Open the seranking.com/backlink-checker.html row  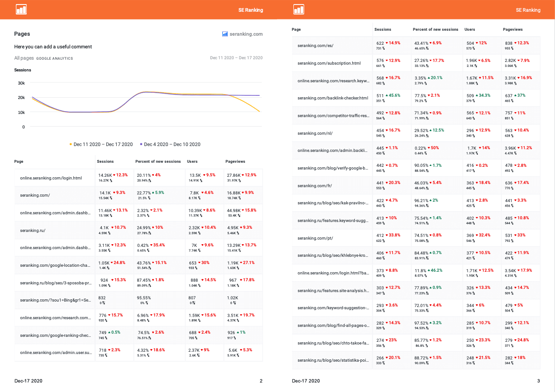[333, 98]
